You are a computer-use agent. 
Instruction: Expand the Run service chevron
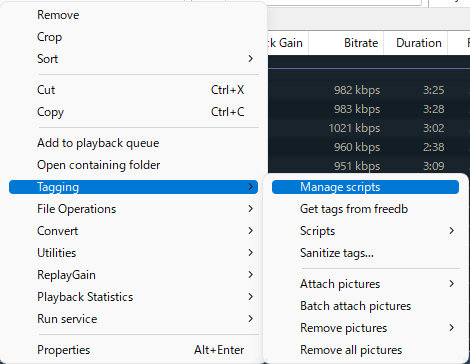251,319
